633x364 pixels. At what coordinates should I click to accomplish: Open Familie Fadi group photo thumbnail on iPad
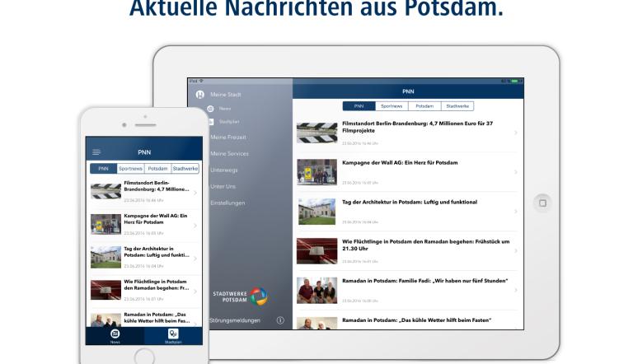pos(316,290)
